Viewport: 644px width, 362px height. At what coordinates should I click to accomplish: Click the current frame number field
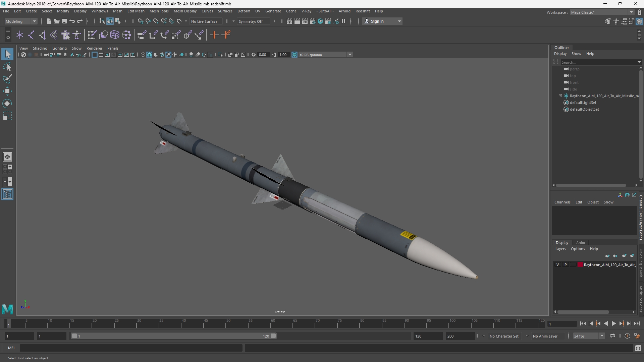561,324
